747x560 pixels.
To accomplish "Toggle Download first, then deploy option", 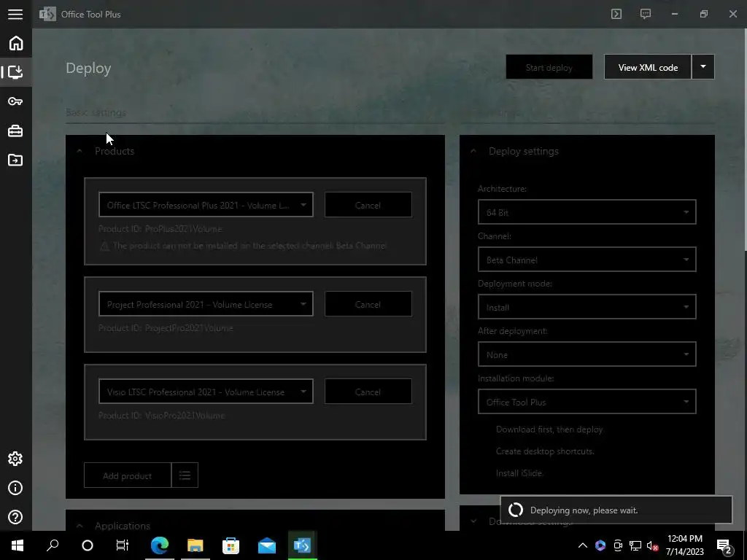I will pos(549,429).
